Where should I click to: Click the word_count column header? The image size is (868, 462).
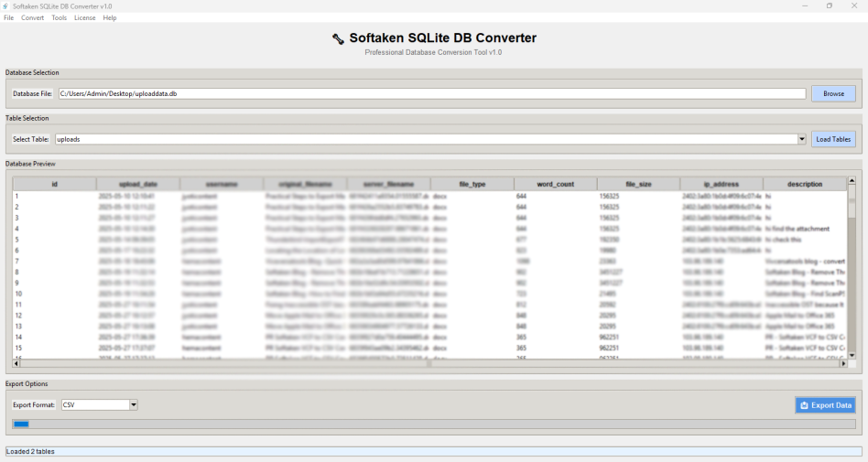coord(555,184)
